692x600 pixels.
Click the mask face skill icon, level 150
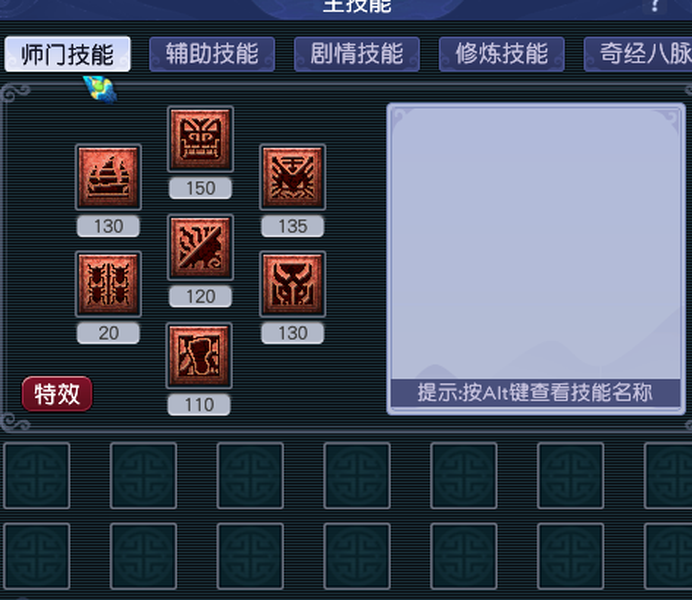(x=200, y=139)
